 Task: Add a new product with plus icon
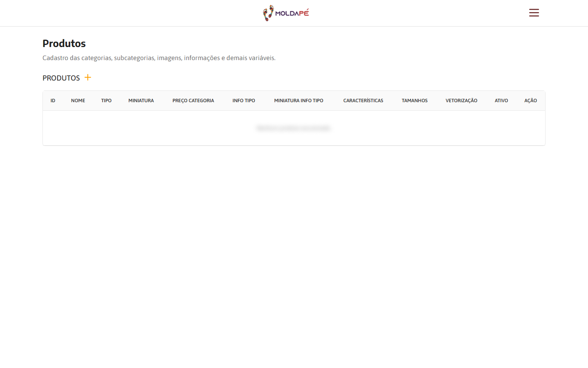(88, 77)
